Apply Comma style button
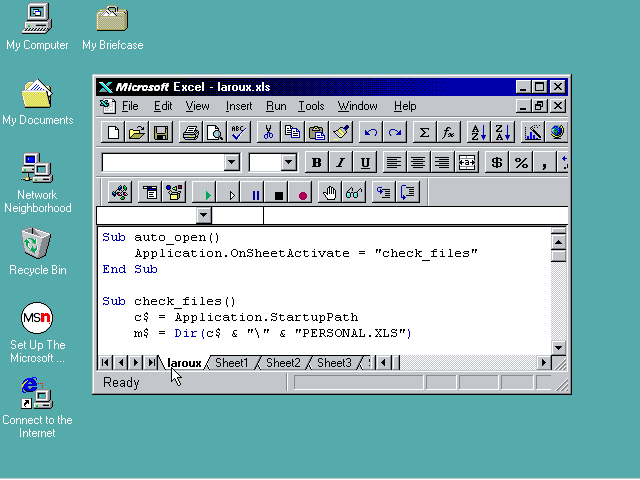 [544, 162]
